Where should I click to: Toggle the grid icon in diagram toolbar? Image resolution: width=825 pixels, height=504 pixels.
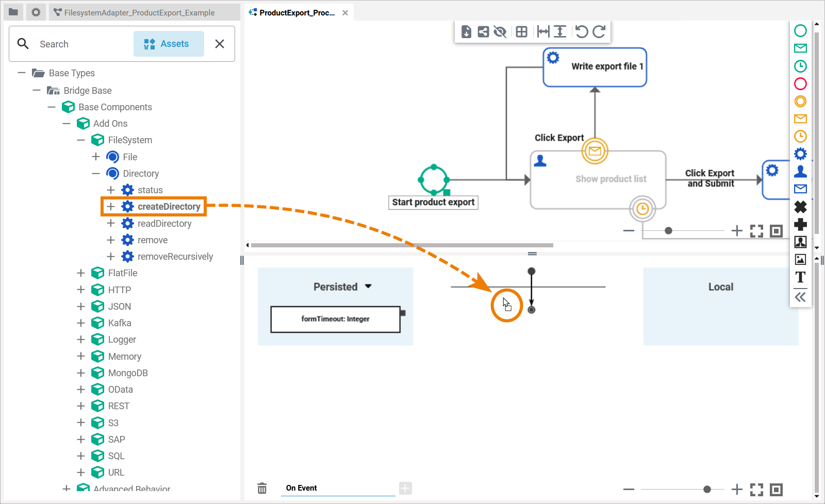[521, 32]
